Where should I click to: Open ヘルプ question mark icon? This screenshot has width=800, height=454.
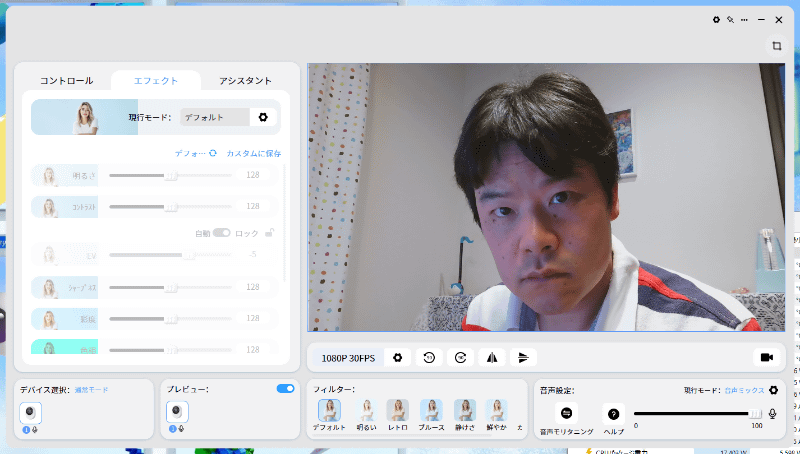[613, 414]
